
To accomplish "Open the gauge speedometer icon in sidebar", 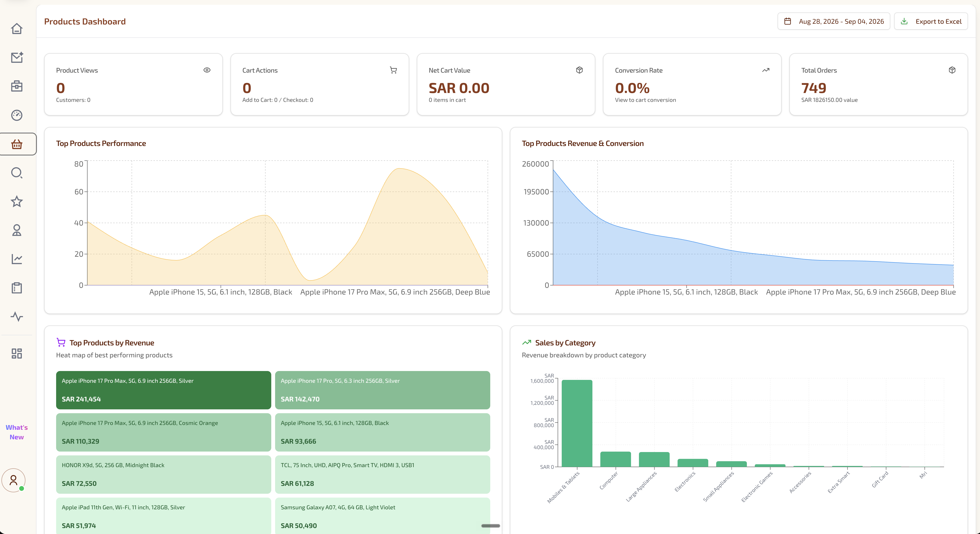I will tap(17, 115).
